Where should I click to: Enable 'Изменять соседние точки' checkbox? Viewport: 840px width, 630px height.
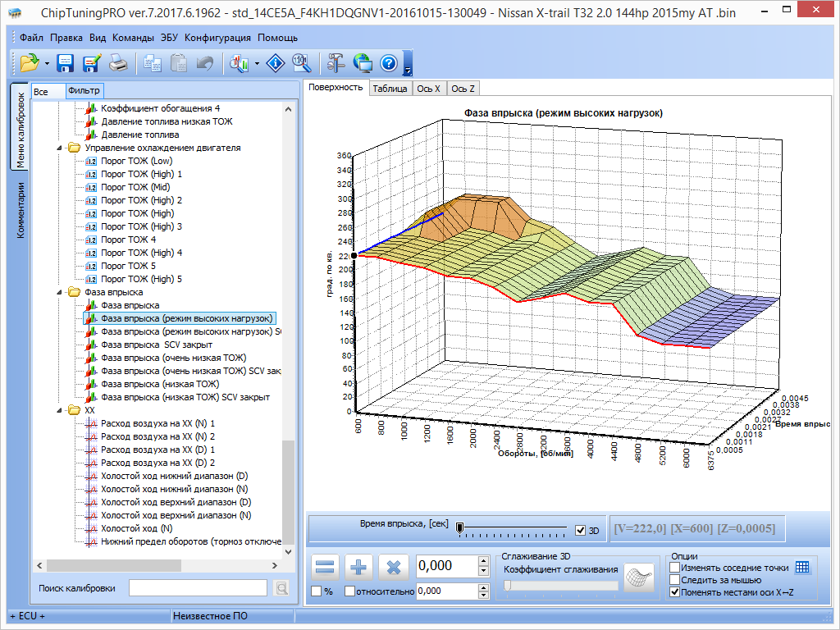(x=675, y=568)
